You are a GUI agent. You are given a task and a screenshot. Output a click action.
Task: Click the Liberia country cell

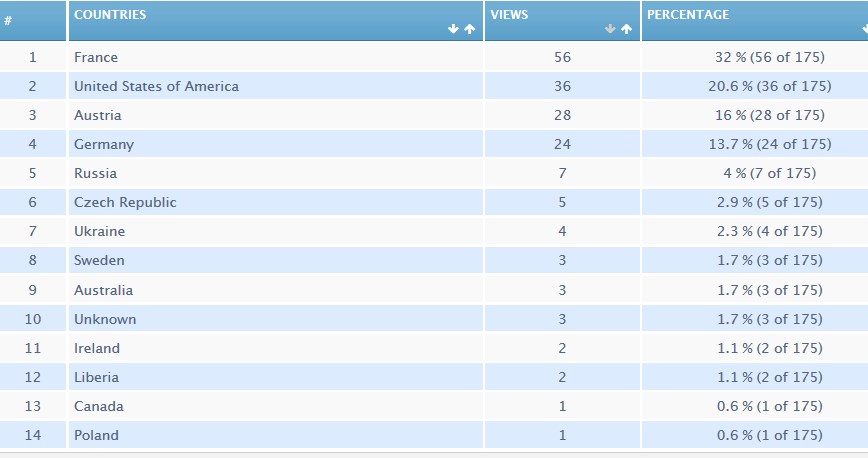click(96, 378)
